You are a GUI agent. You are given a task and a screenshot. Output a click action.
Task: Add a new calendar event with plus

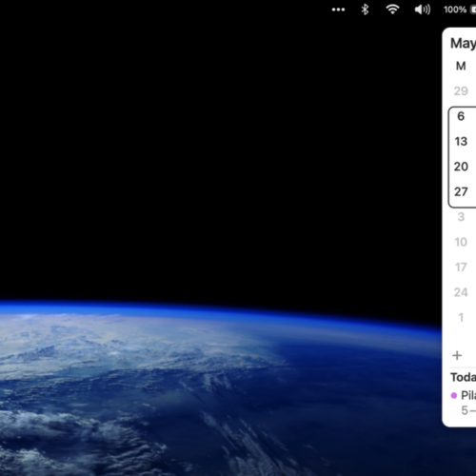[x=457, y=355]
